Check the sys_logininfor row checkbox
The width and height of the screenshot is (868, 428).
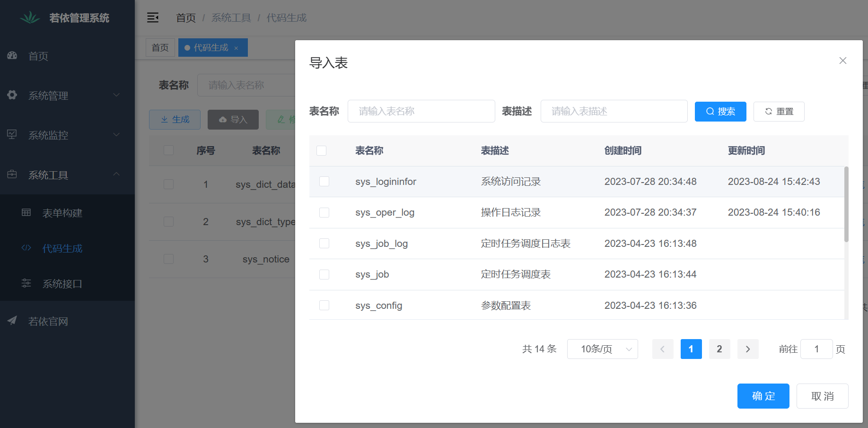pyautogui.click(x=324, y=182)
